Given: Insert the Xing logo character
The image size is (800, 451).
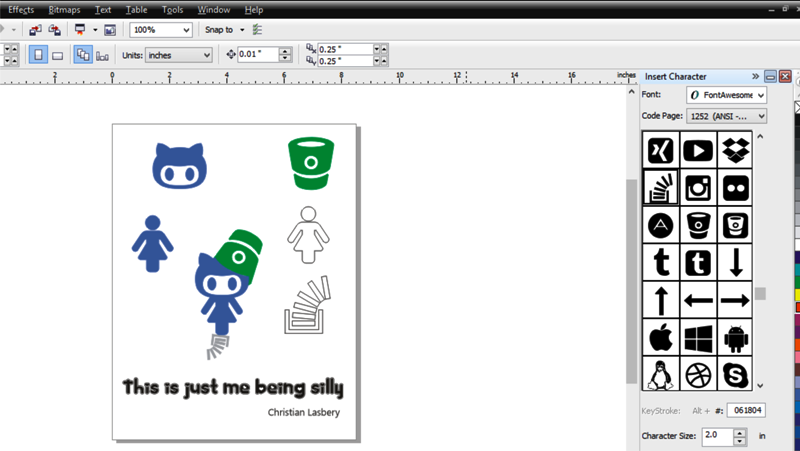Looking at the screenshot, I should [661, 150].
